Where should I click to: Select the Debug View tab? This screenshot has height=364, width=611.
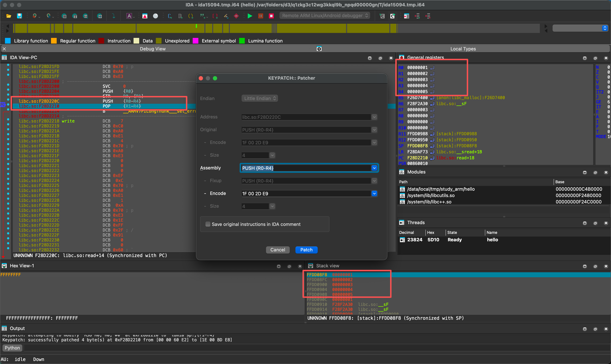(x=152, y=49)
